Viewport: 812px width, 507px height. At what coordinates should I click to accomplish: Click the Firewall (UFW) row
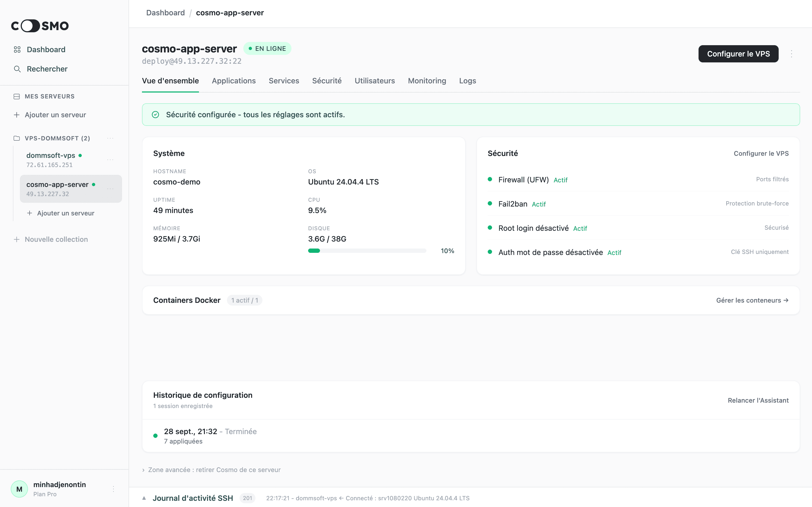coord(638,180)
